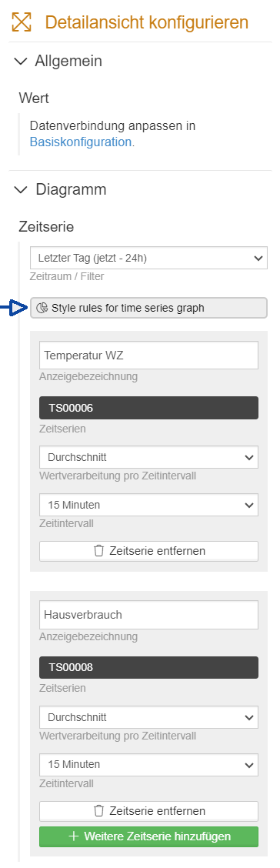This screenshot has height=868, width=280.
Task: Click the Temperatur WZ display name field
Action: 149,355
